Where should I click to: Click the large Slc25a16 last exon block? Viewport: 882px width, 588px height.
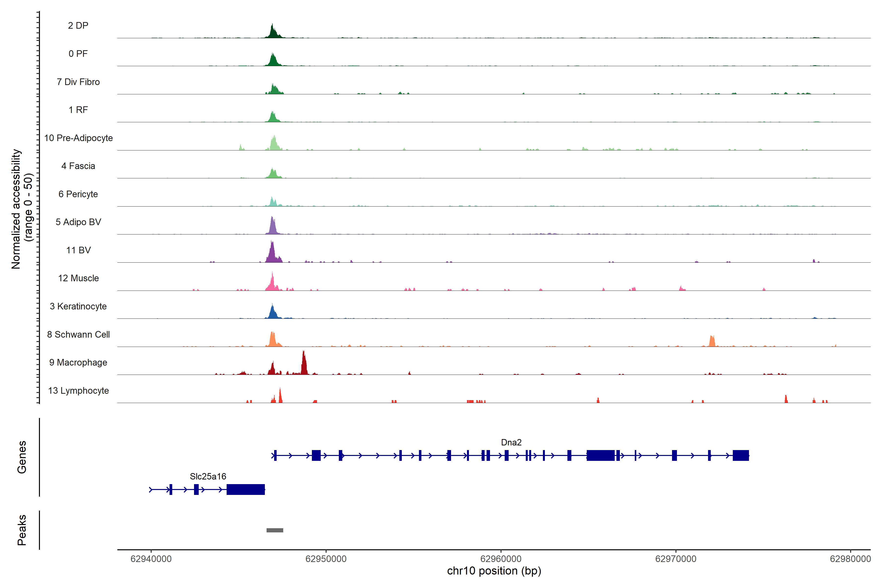point(246,489)
